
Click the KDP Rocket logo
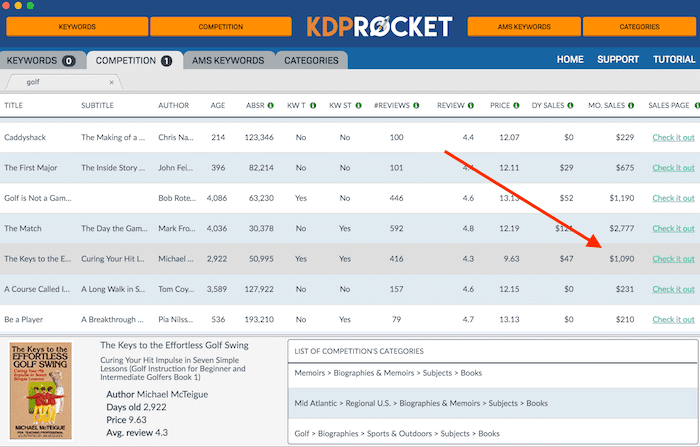tap(379, 27)
